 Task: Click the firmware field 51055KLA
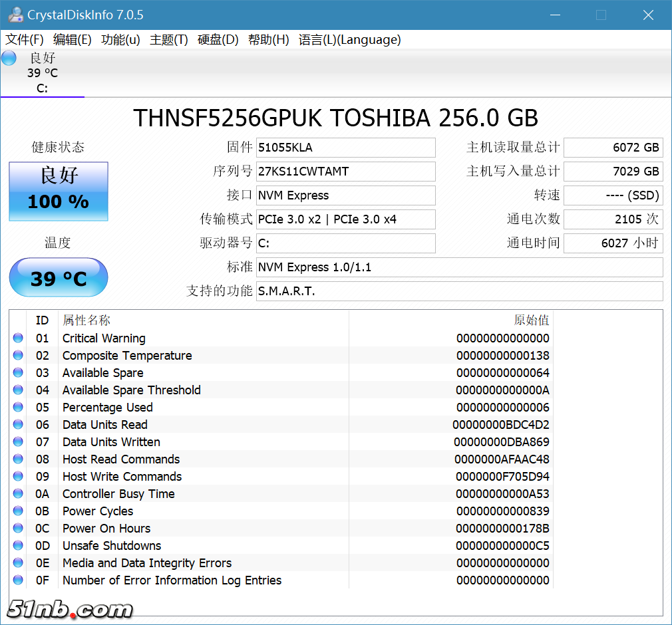coord(345,148)
